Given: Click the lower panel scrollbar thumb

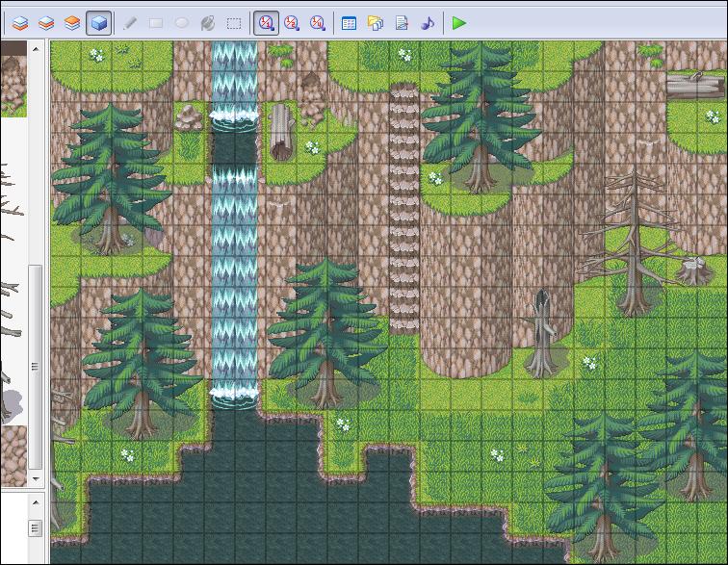Looking at the screenshot, I should tap(36, 527).
